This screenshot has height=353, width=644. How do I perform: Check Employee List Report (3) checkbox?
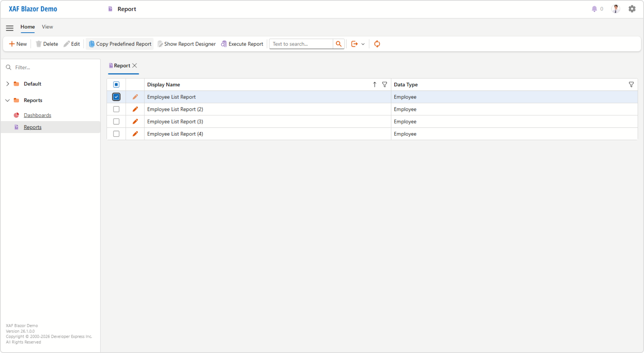pyautogui.click(x=116, y=122)
